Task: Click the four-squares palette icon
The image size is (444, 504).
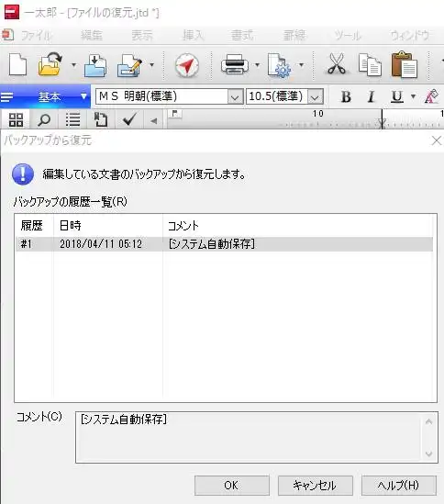Action: click(x=16, y=120)
